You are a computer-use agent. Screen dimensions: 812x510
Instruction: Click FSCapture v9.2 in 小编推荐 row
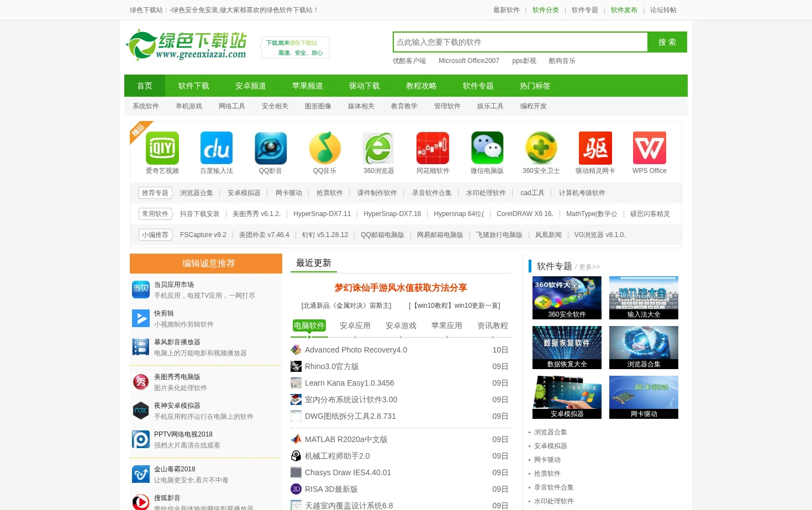pos(203,235)
